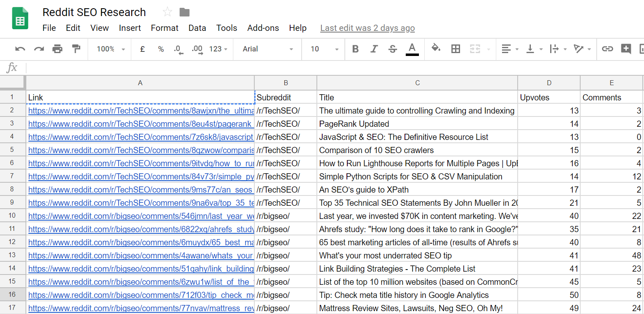Open the font size 10 dropdown
The image size is (644, 314).
pyautogui.click(x=324, y=49)
